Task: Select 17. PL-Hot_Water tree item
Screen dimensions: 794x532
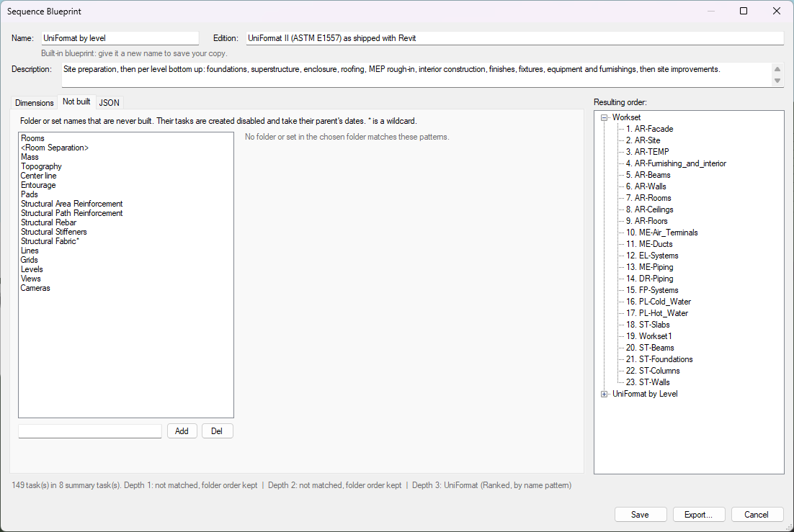Action: click(x=657, y=313)
